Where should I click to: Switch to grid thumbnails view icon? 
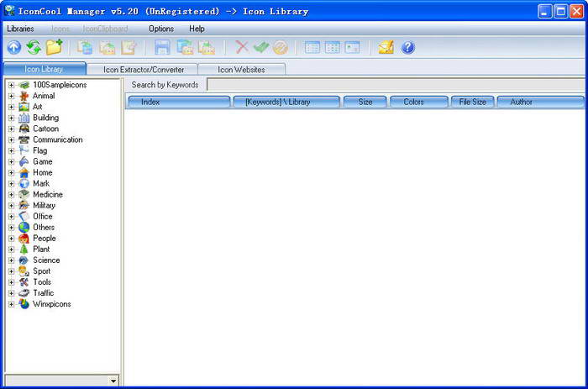(x=333, y=47)
